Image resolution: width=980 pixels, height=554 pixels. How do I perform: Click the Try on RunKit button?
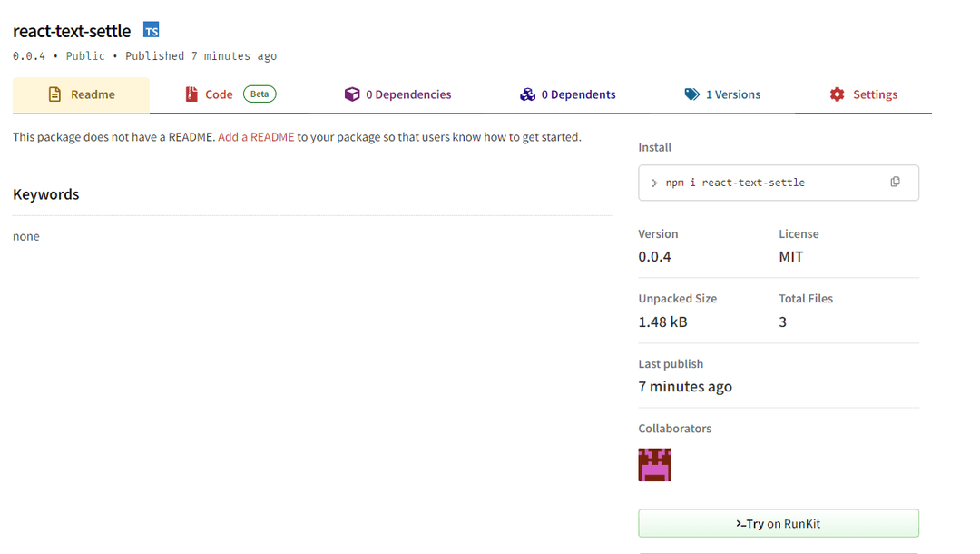(x=779, y=523)
